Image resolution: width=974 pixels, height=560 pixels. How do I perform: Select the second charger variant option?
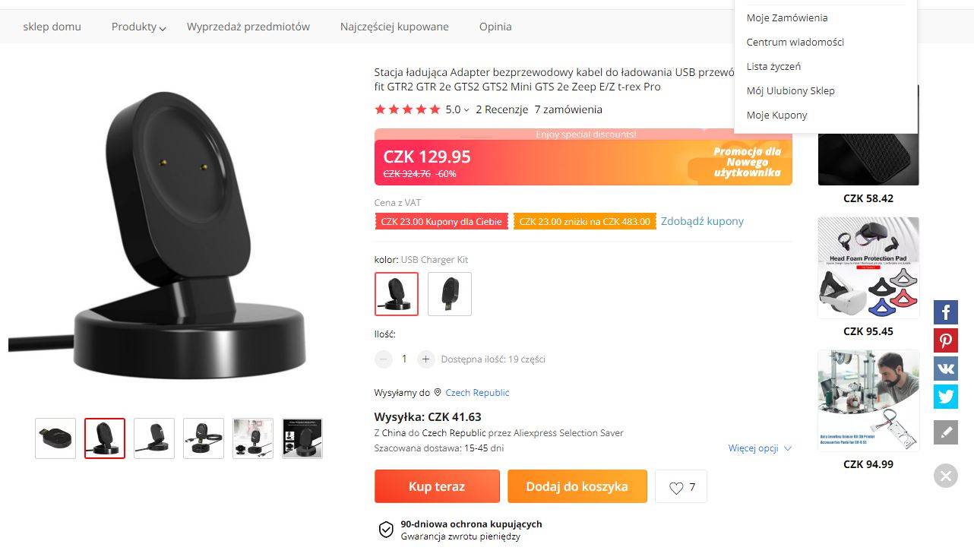coord(450,294)
